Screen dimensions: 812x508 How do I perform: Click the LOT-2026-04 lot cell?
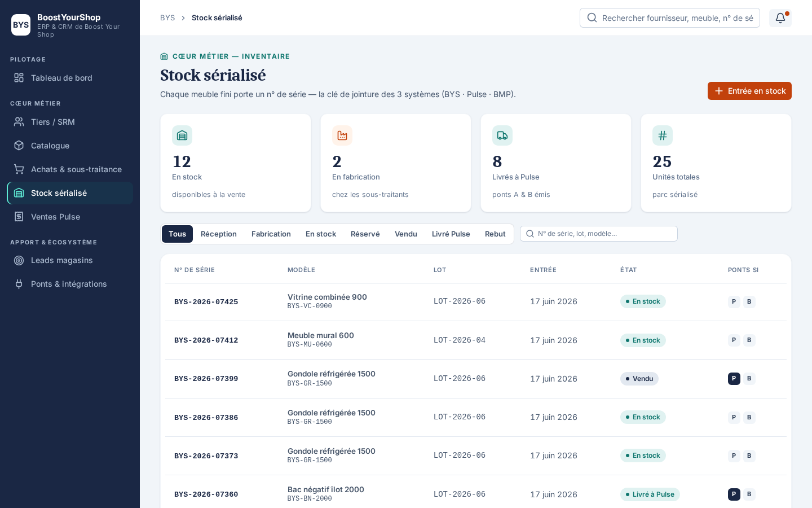coord(460,340)
